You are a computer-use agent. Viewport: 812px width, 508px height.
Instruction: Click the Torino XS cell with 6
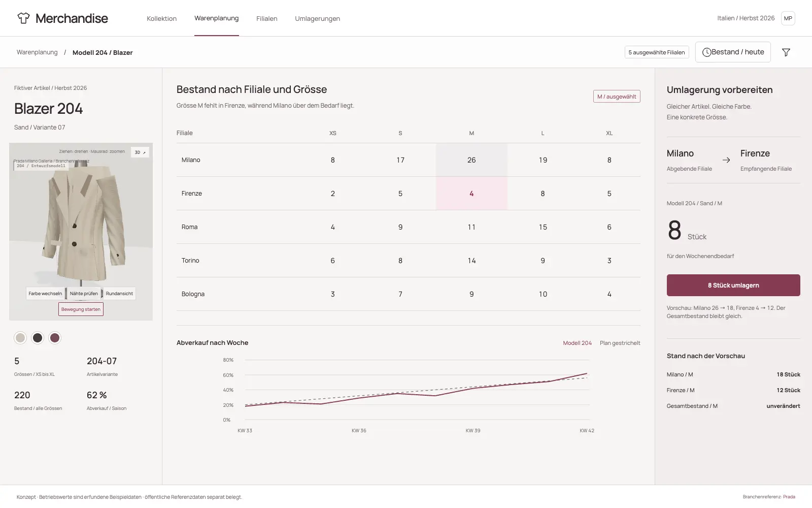coord(332,261)
